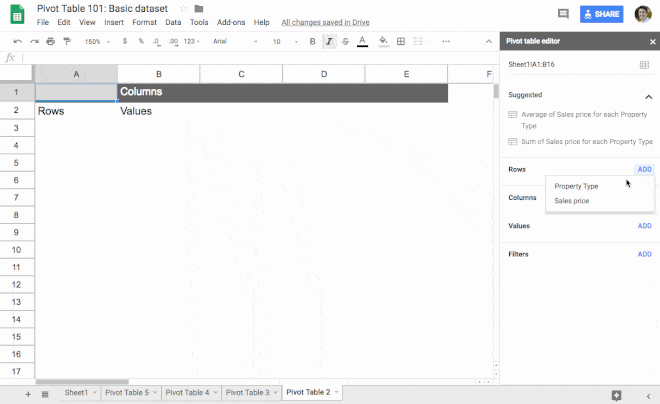Format as percent icon
Viewport: 660px width, 404px height.
point(141,41)
